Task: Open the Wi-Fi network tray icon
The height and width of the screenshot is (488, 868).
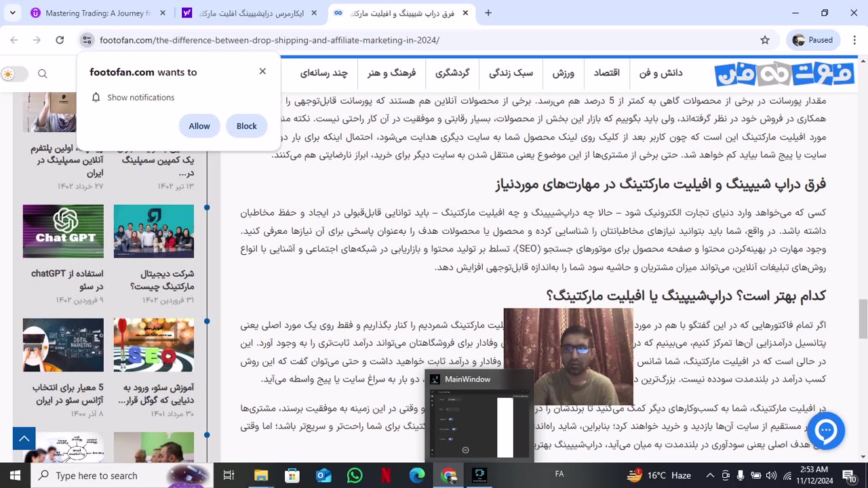Action: [x=787, y=476]
